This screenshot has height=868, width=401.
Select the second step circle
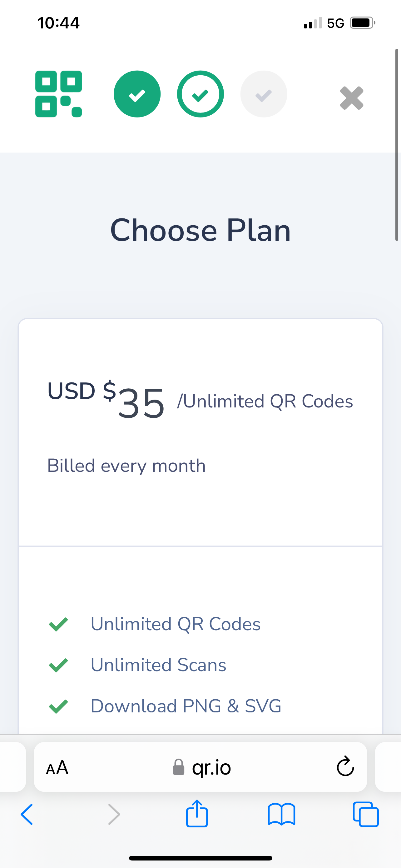point(200,94)
